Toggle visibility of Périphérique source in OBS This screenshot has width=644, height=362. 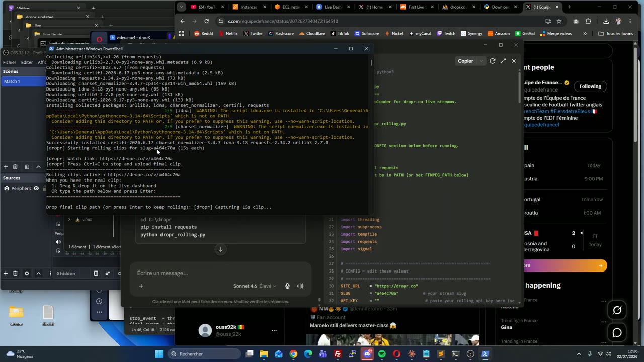[36, 188]
